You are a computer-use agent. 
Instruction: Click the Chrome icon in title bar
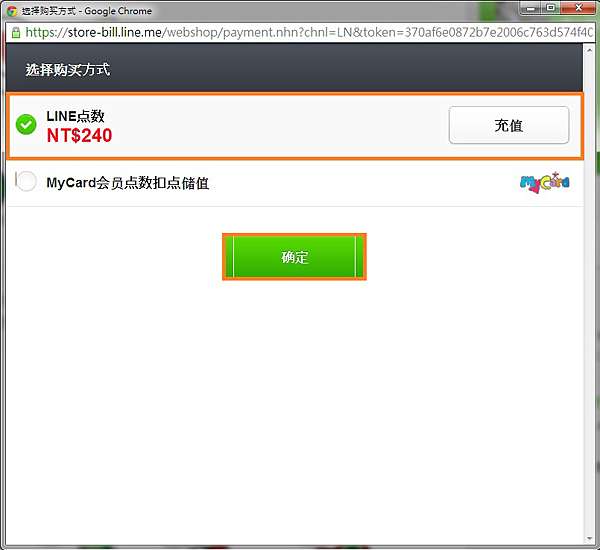pos(12,11)
